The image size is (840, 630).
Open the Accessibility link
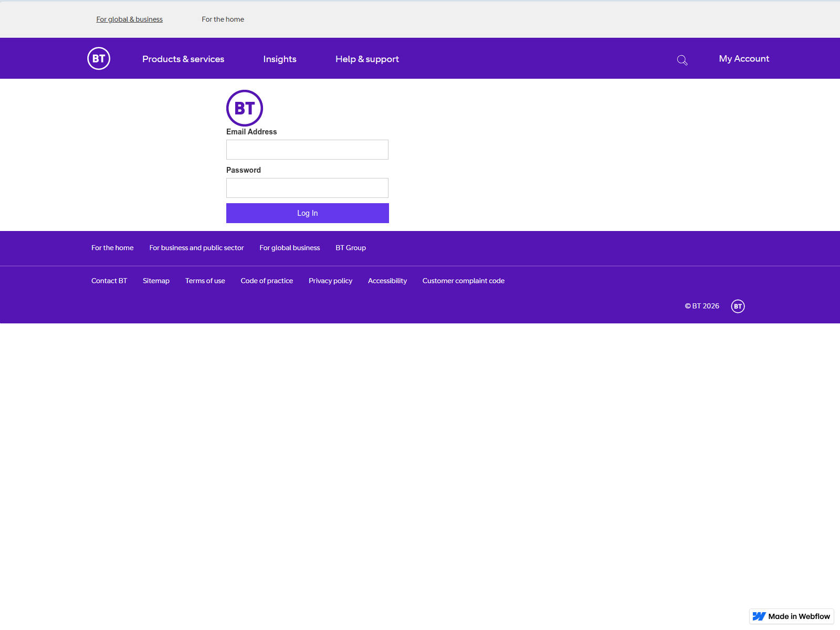tap(387, 281)
